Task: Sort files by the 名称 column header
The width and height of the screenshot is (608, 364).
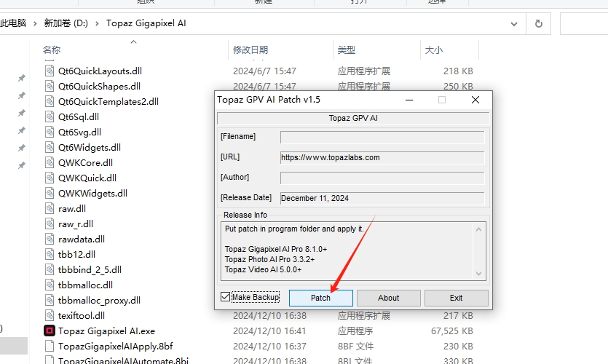Action: [52, 50]
